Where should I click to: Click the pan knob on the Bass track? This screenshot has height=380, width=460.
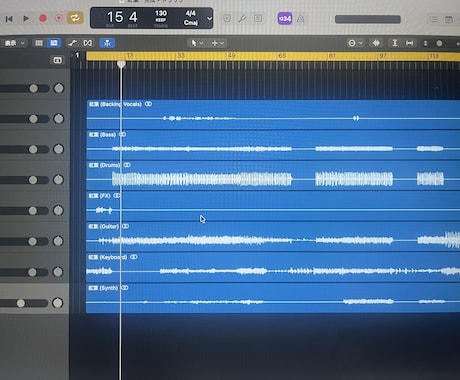tap(58, 149)
